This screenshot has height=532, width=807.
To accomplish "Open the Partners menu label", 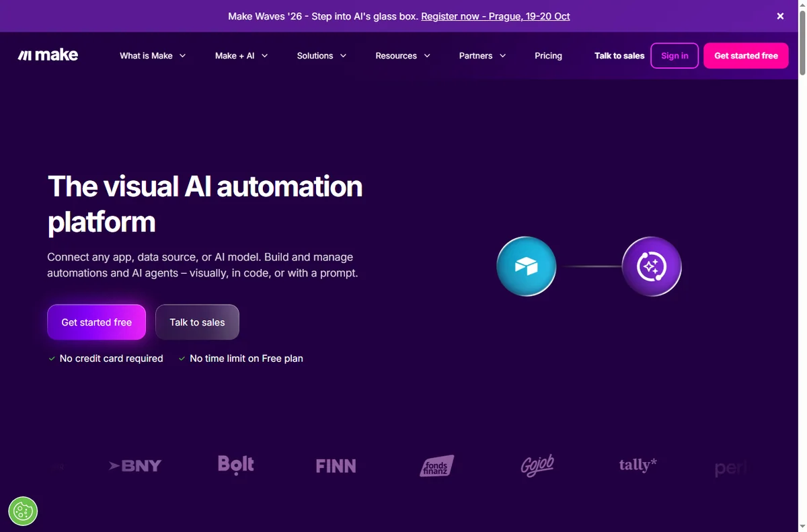I will pyautogui.click(x=475, y=56).
